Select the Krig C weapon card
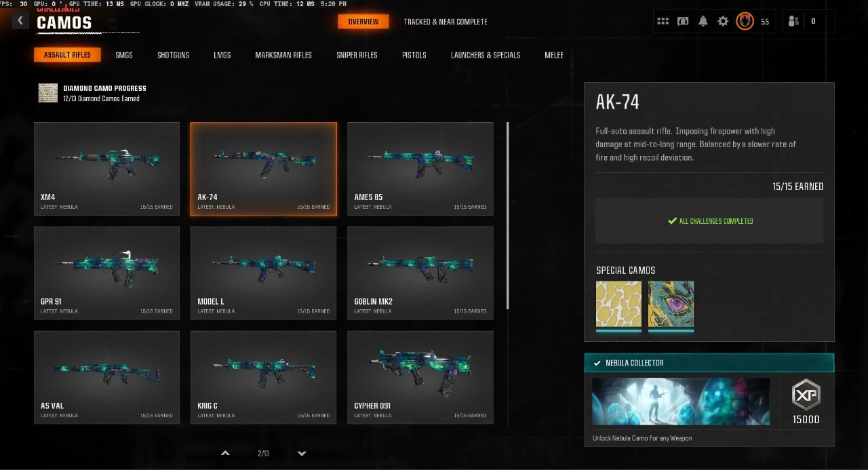Viewport: 868px width, 470px height. click(263, 378)
